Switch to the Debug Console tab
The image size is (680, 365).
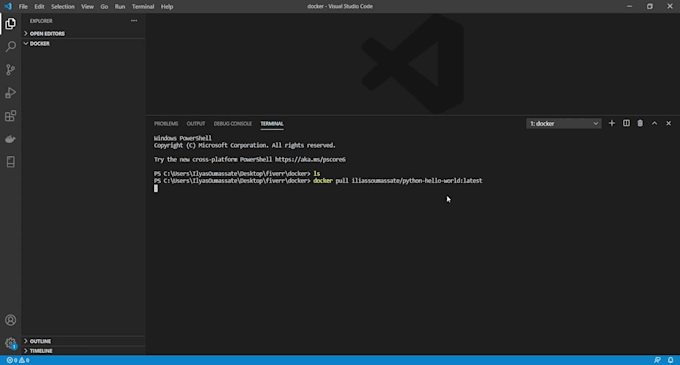[x=232, y=124]
